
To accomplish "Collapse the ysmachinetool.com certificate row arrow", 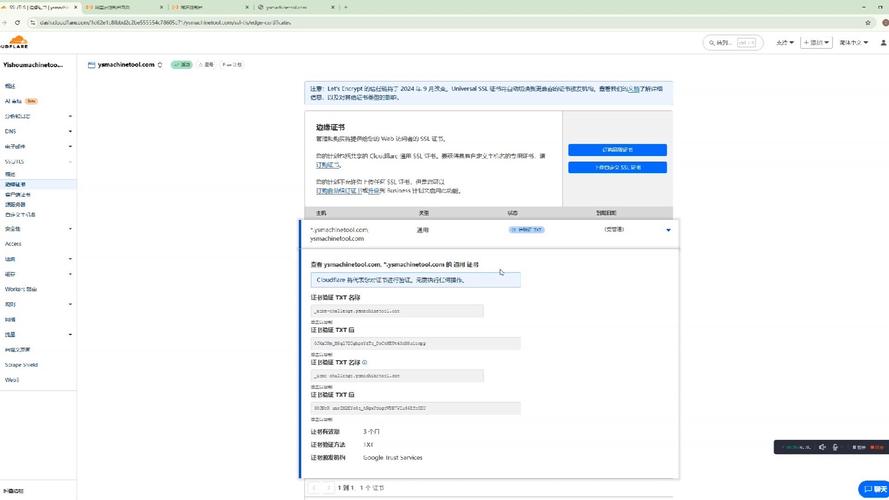I will [668, 230].
